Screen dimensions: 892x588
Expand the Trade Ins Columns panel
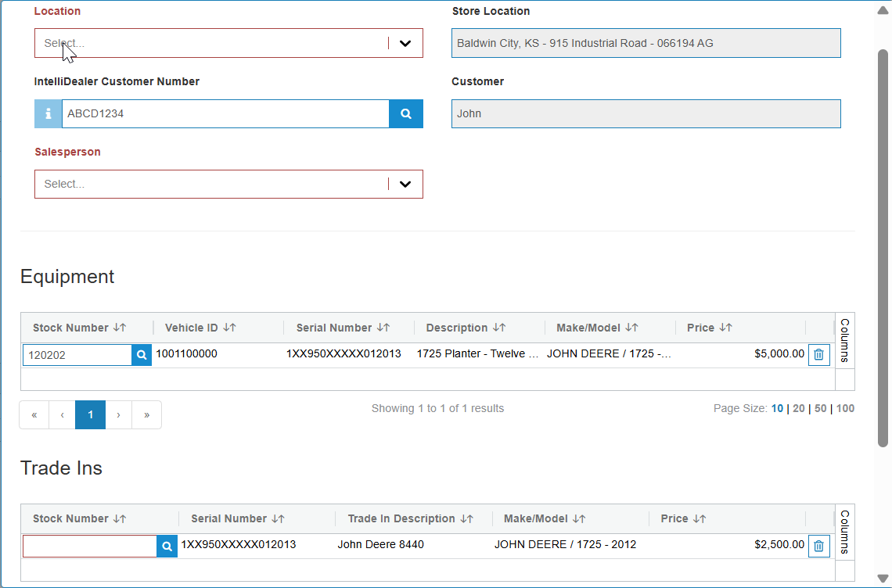[845, 532]
